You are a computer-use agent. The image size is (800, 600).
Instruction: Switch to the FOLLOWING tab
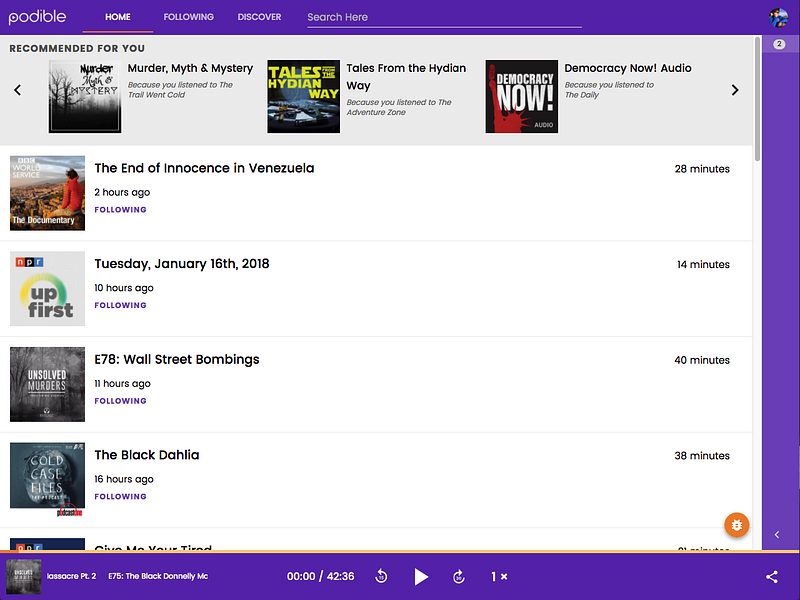pos(188,17)
